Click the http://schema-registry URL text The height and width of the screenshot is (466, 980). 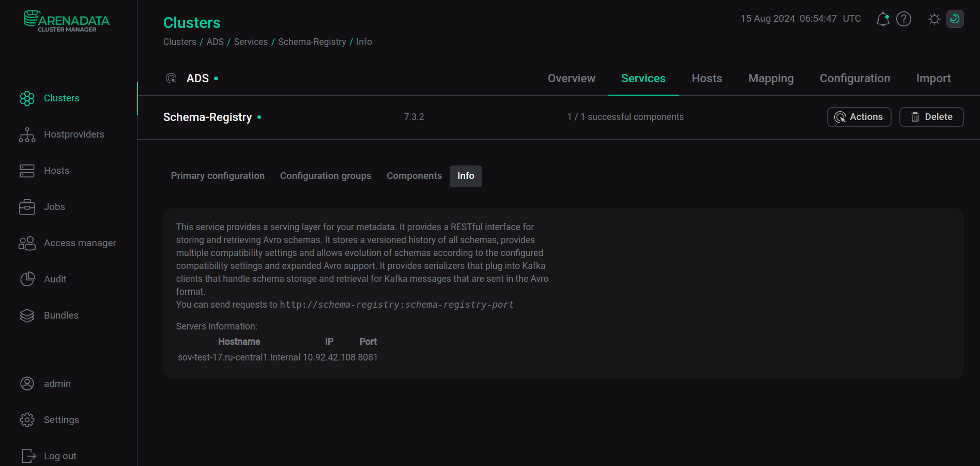click(397, 305)
